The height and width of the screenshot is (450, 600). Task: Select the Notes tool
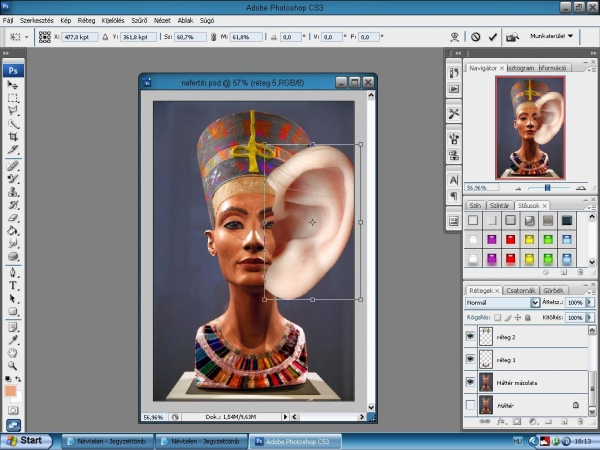[x=13, y=327]
